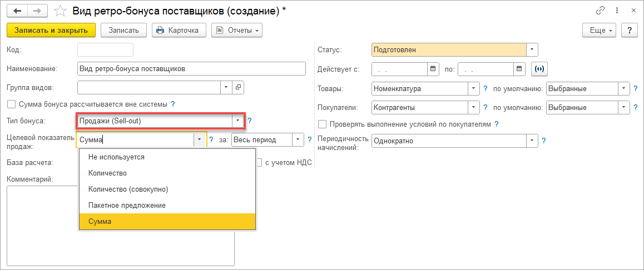The image size is (644, 270).
Task: Toggle the 'с учетом НДС' checkbox
Action: tap(259, 163)
